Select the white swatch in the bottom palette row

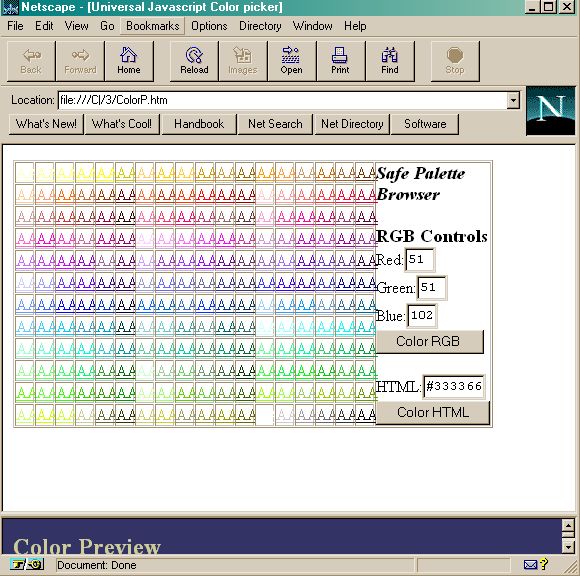265,415
